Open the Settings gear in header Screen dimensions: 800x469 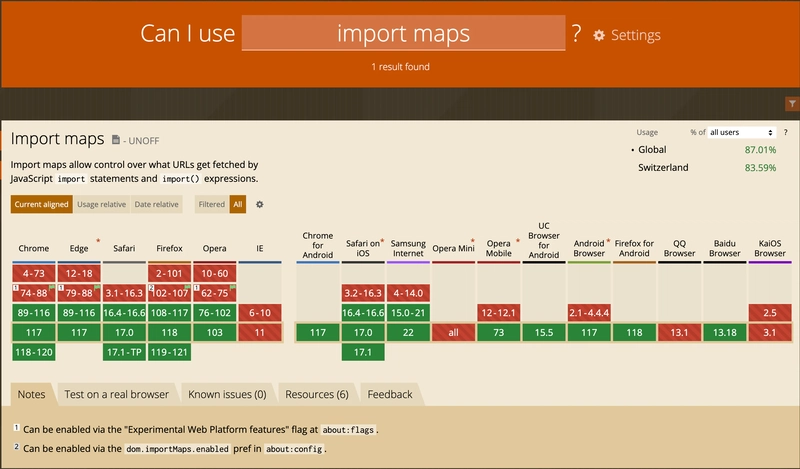627,35
